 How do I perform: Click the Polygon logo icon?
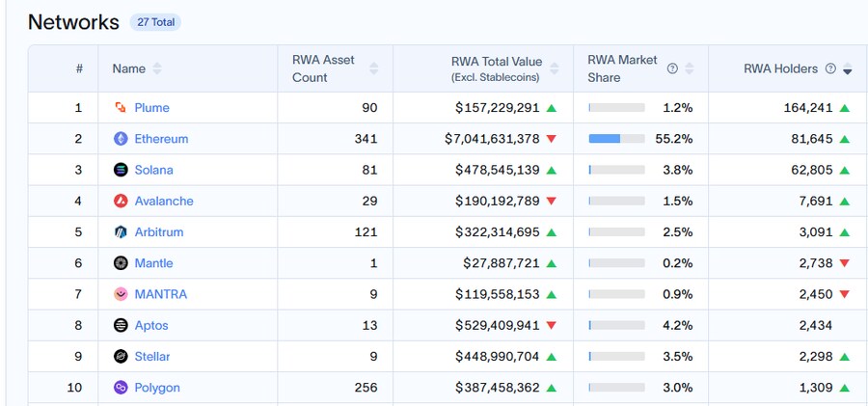coord(121,388)
